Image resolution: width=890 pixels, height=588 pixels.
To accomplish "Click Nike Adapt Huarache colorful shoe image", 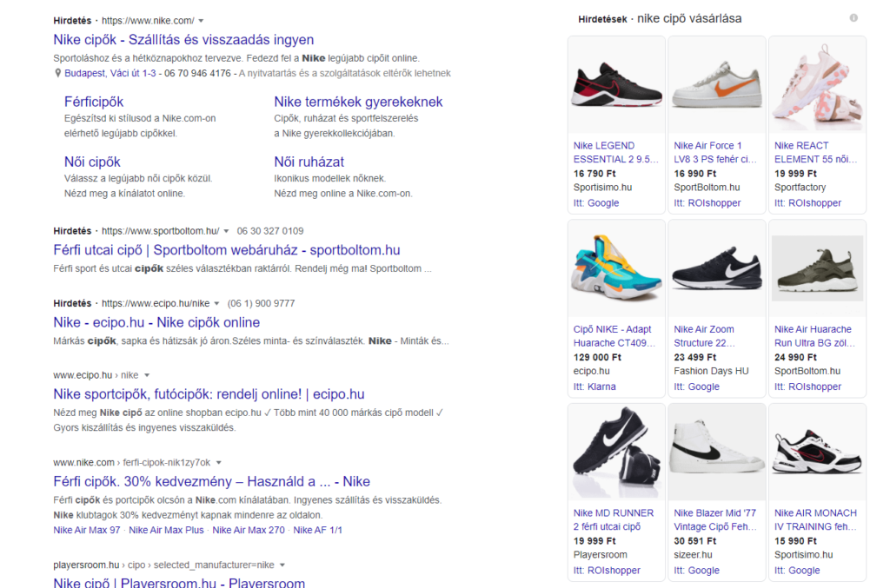I will [x=616, y=268].
